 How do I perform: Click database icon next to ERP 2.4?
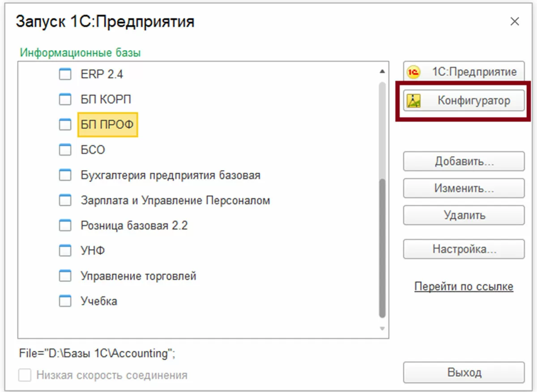(65, 74)
